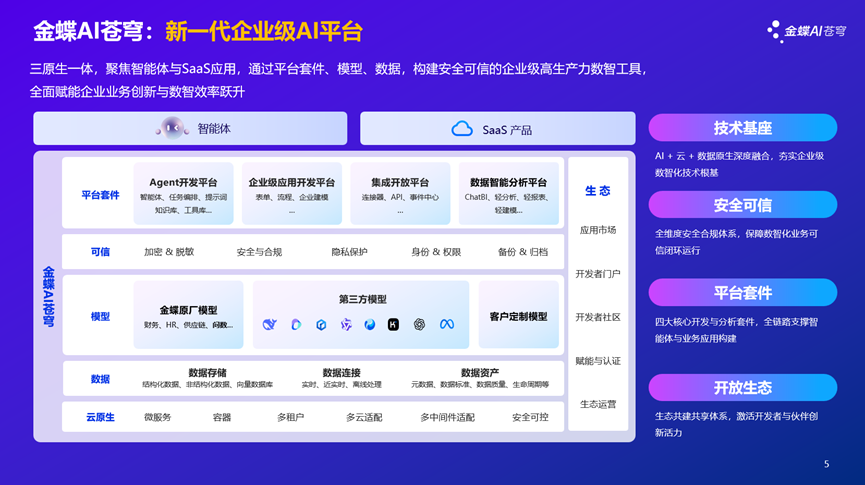Select the 技术基座 pill heading
Image resolution: width=865 pixels, height=485 pixels.
742,128
